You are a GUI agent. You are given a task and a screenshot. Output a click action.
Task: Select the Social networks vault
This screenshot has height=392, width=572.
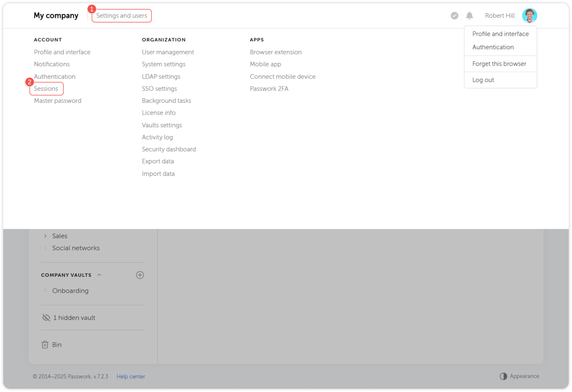point(76,248)
